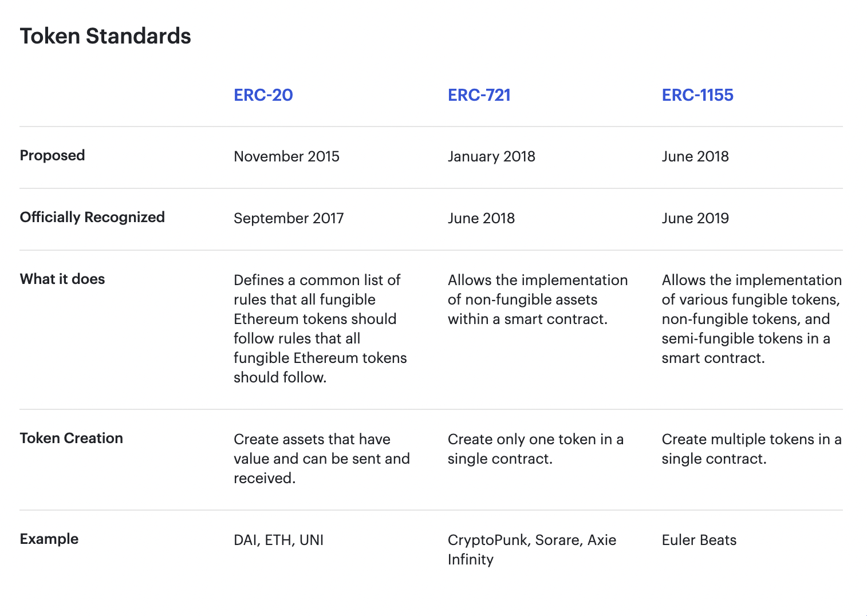Open the ERC-1155 column header link
This screenshot has height=616, width=867.
[x=697, y=95]
